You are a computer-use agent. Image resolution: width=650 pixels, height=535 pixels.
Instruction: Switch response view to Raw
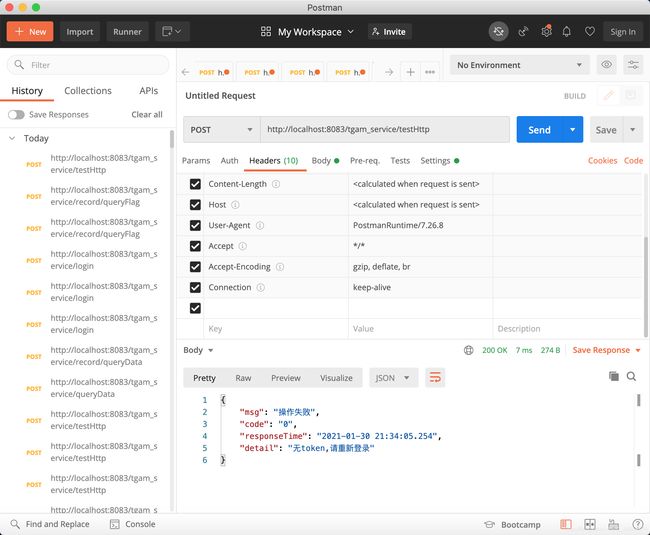point(243,378)
